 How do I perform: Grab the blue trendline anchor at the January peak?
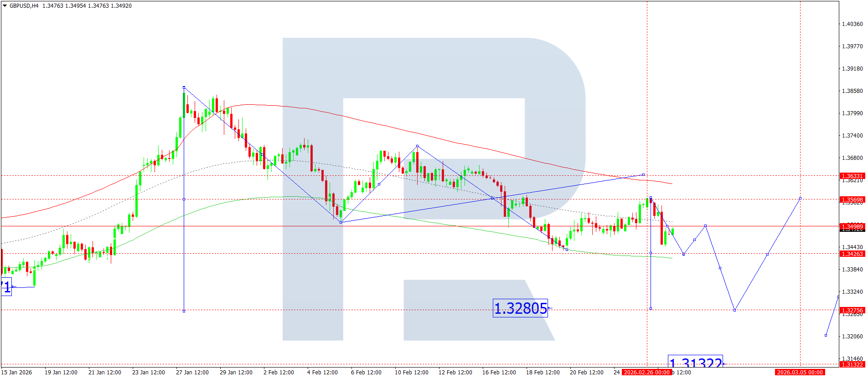[x=184, y=87]
